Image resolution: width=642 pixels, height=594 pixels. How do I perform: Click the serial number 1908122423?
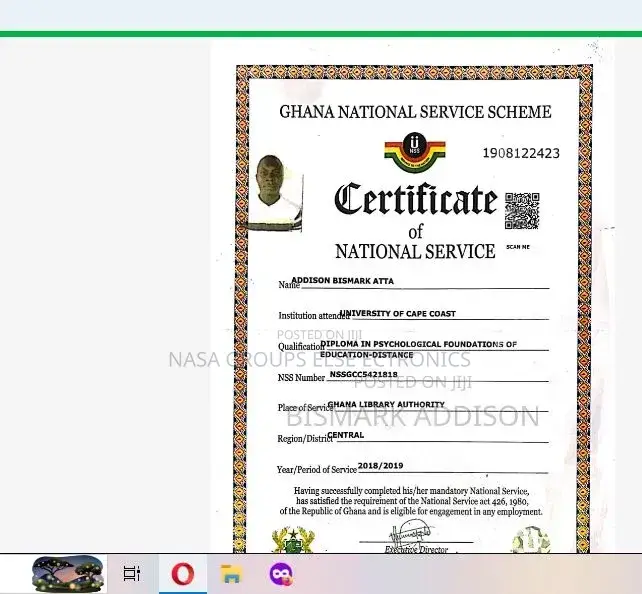[x=521, y=153]
